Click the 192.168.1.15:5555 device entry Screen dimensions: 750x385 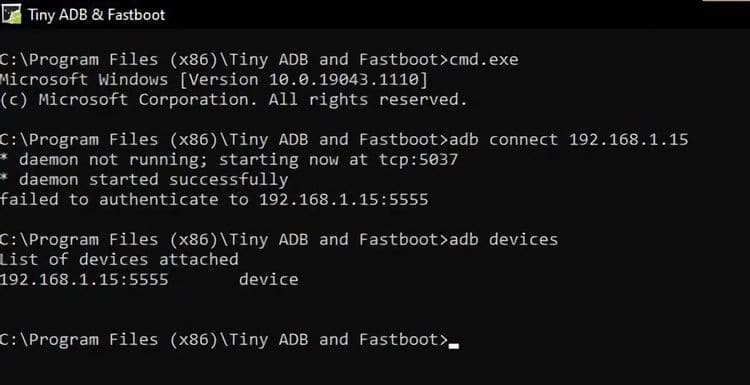tap(149, 279)
